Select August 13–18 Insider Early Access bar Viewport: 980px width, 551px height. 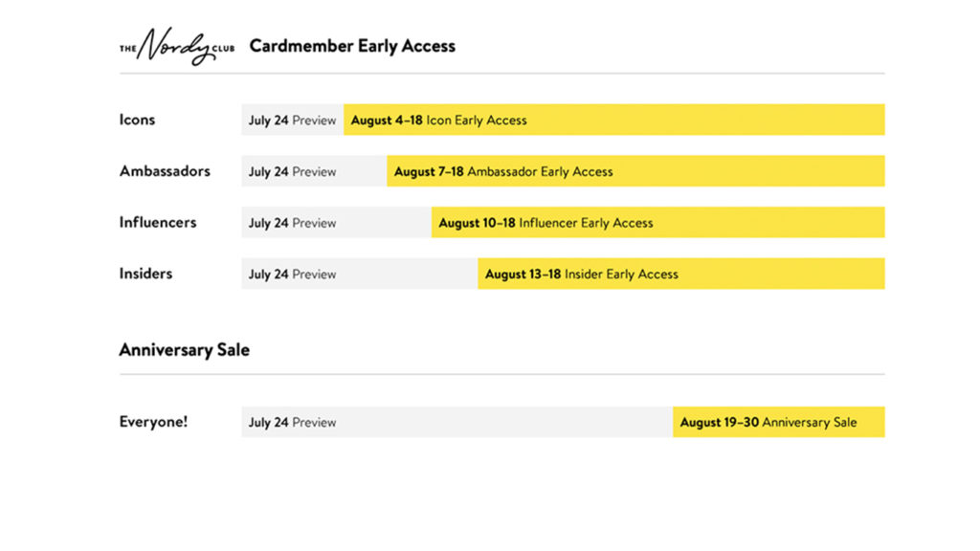coord(681,274)
